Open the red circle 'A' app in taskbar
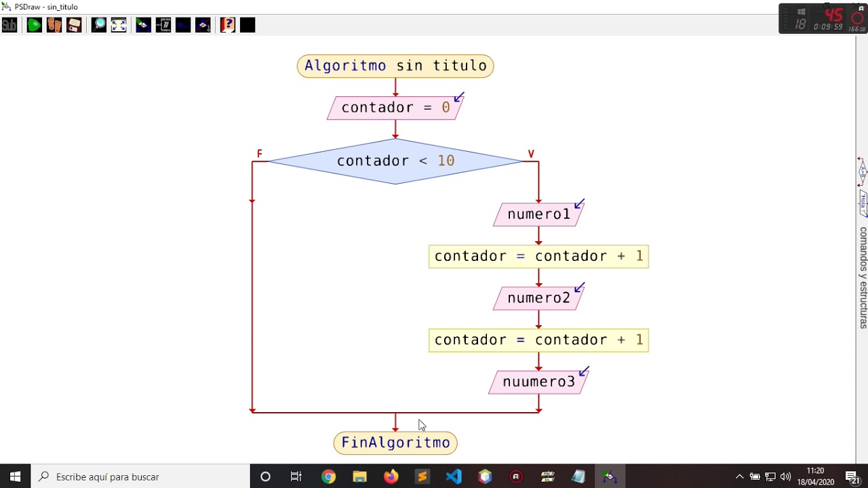 pyautogui.click(x=516, y=476)
